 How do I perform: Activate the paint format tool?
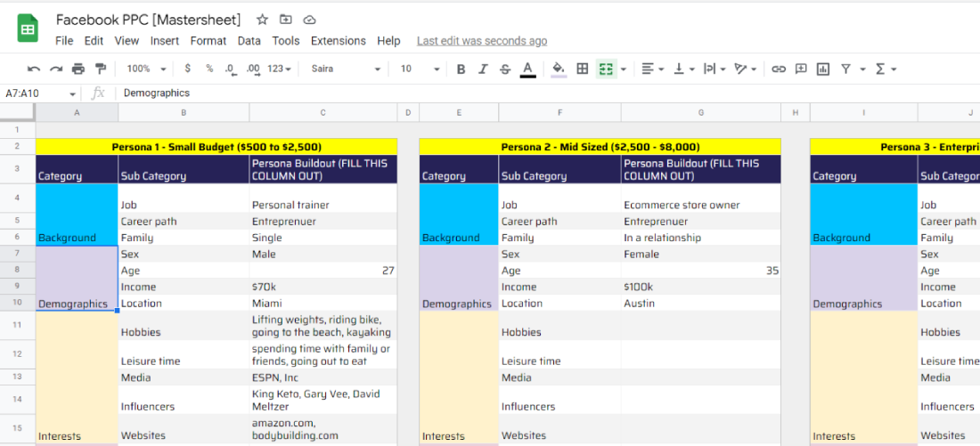(x=100, y=69)
